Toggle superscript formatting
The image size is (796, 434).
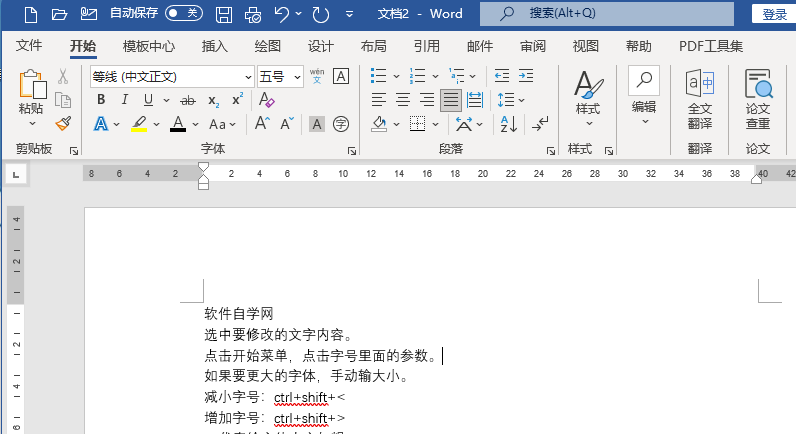[x=237, y=99]
